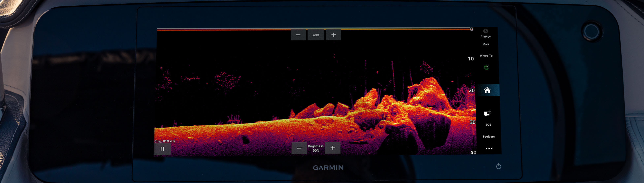
Task: Tap the 10 depth scale marker
Action: coord(471,59)
